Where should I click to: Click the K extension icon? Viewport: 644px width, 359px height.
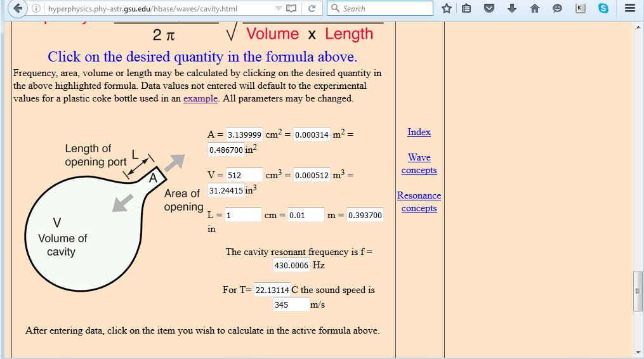[580, 8]
